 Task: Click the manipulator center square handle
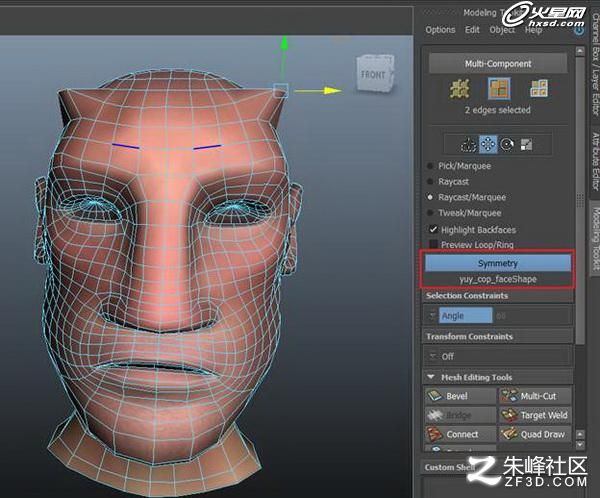coord(280,90)
